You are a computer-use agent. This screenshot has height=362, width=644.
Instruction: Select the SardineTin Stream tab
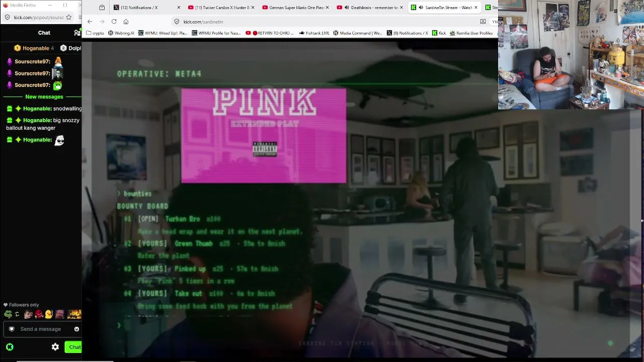(444, 8)
